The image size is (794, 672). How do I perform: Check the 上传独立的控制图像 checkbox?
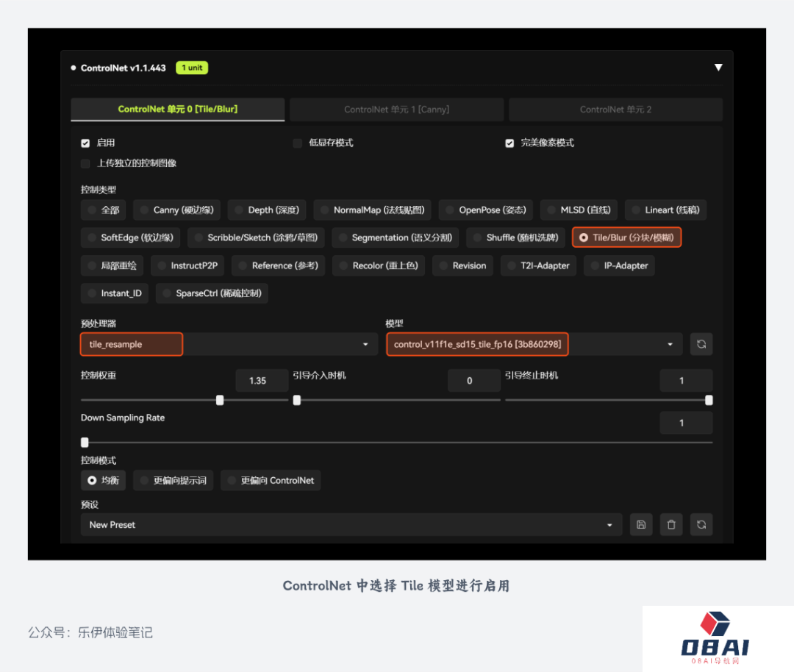(x=85, y=163)
